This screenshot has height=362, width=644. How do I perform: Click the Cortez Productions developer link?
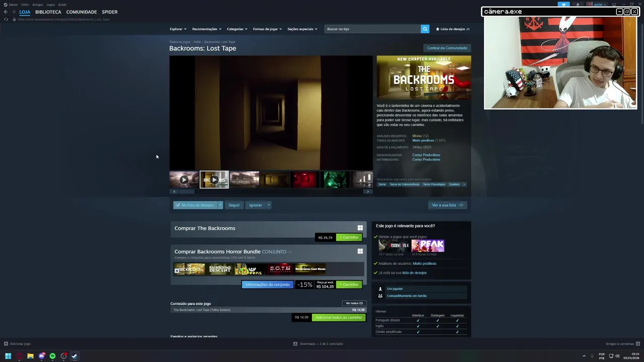(426, 155)
